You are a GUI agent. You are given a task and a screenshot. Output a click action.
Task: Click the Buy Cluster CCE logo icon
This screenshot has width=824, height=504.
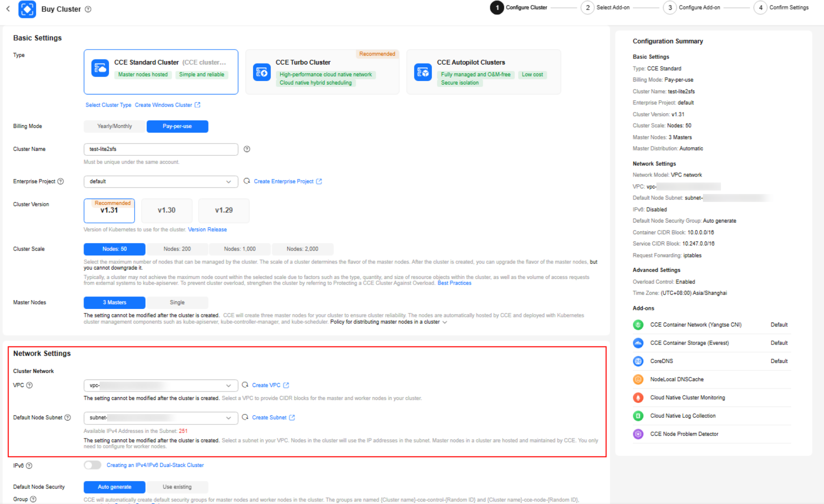tap(27, 9)
